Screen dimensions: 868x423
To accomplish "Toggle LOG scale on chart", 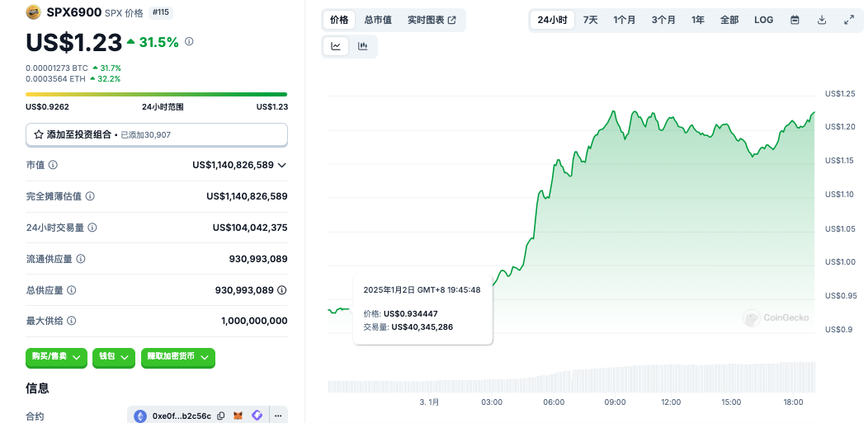I will pos(764,20).
